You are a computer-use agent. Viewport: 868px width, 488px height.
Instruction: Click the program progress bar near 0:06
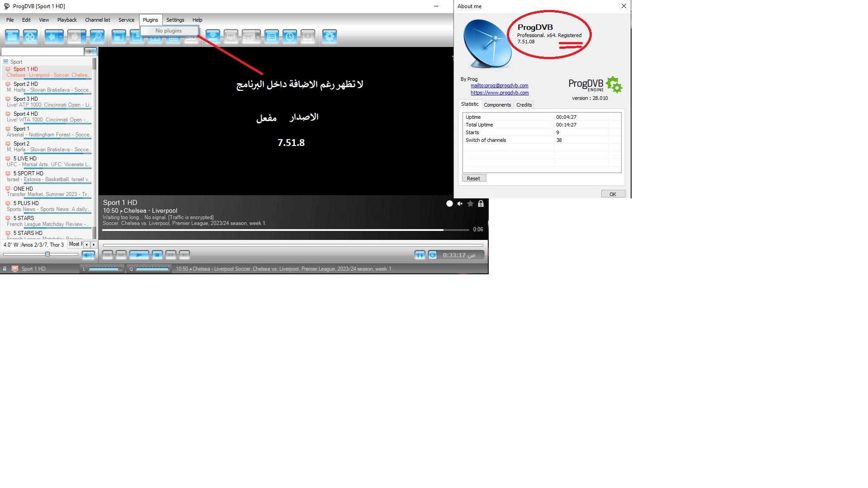click(x=286, y=230)
